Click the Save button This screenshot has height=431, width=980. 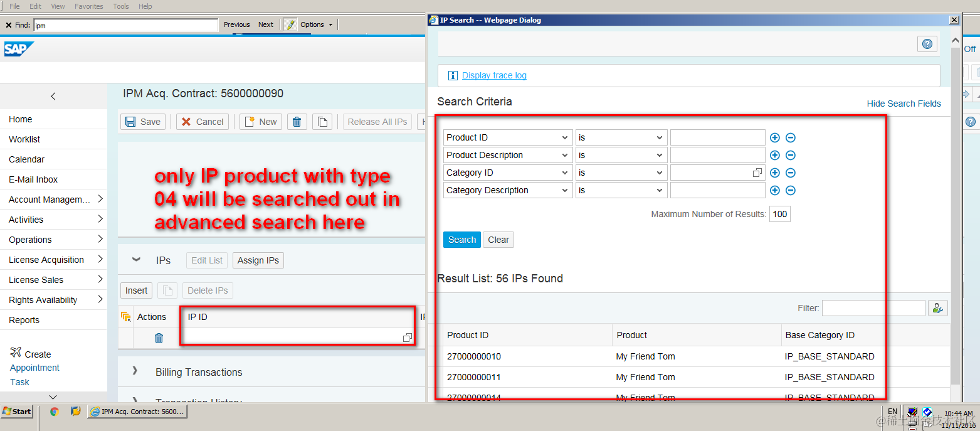coord(143,122)
